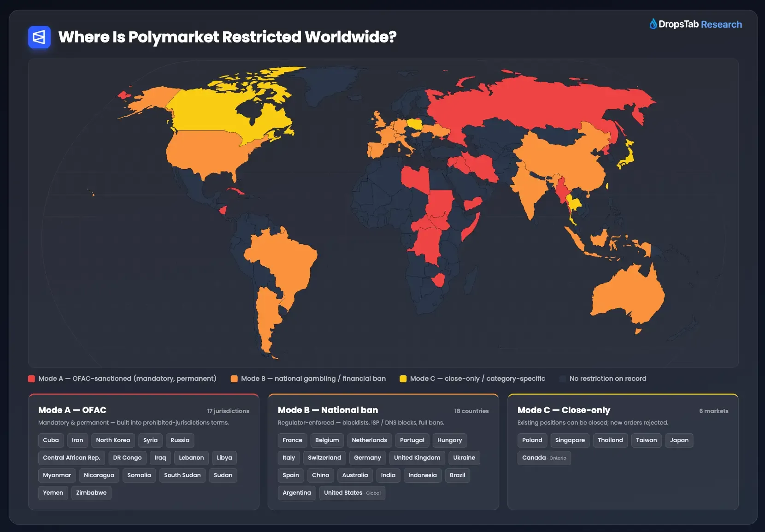
Task: Click the 18 countries count
Action: (471, 411)
